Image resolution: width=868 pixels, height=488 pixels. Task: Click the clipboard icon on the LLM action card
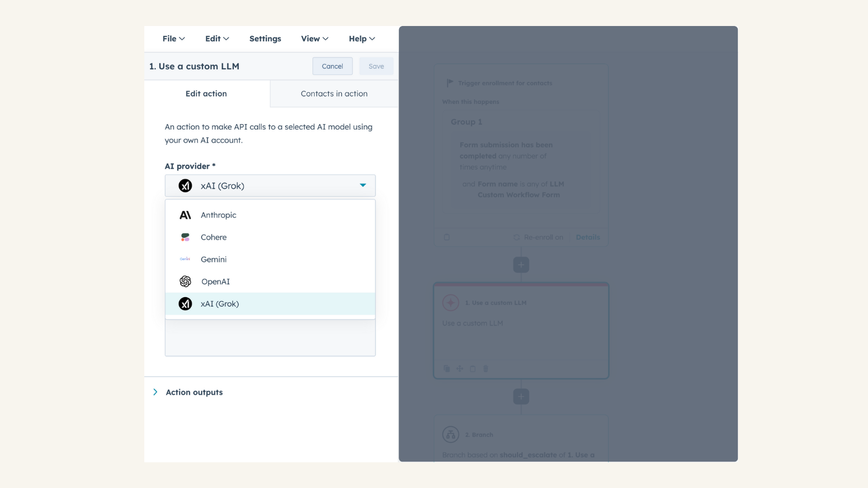(473, 368)
